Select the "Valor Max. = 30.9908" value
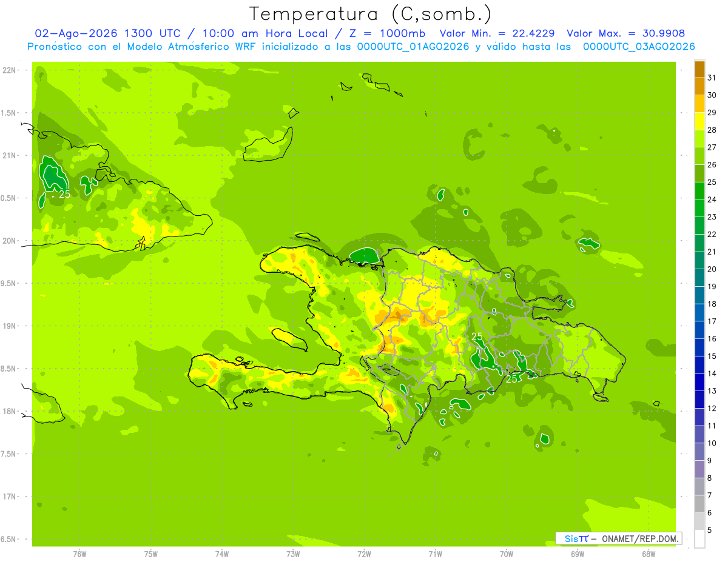728x562 pixels. coord(626,33)
